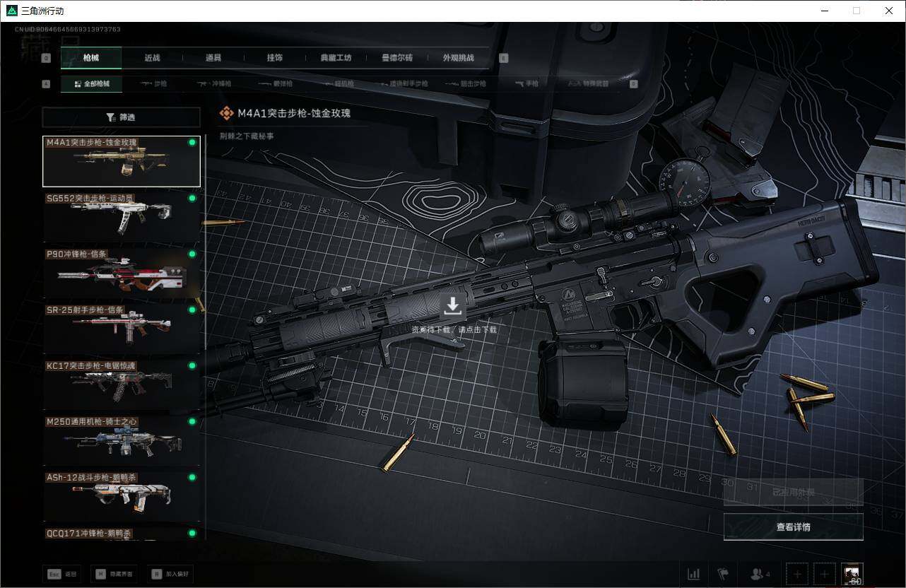Click the first plus squad slot
The image size is (906, 588).
click(x=796, y=574)
